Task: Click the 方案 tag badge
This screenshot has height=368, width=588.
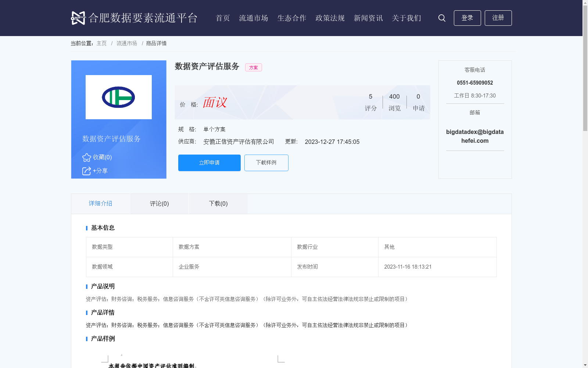Action: click(x=254, y=67)
